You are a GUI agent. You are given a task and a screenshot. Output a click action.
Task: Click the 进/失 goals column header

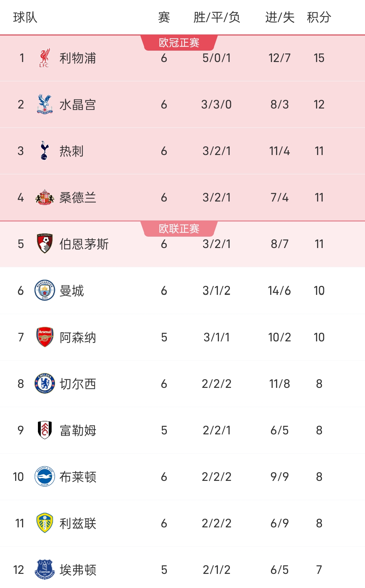tap(280, 17)
